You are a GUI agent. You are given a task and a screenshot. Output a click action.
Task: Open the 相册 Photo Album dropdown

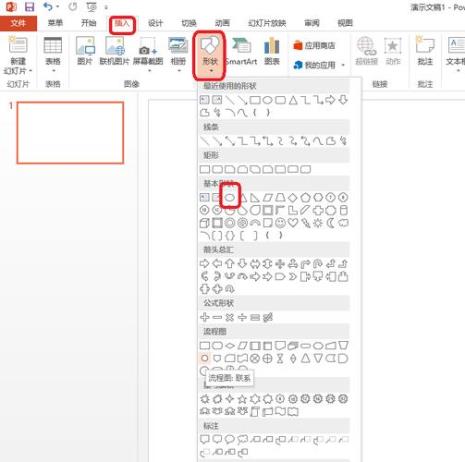(178, 54)
